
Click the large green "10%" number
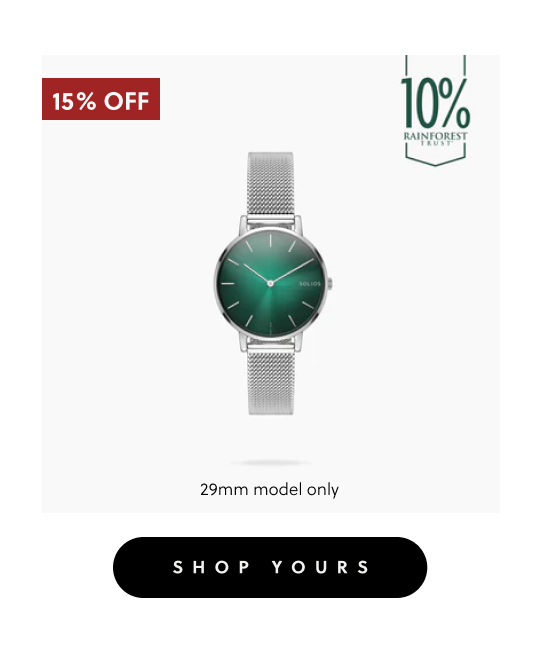[435, 103]
